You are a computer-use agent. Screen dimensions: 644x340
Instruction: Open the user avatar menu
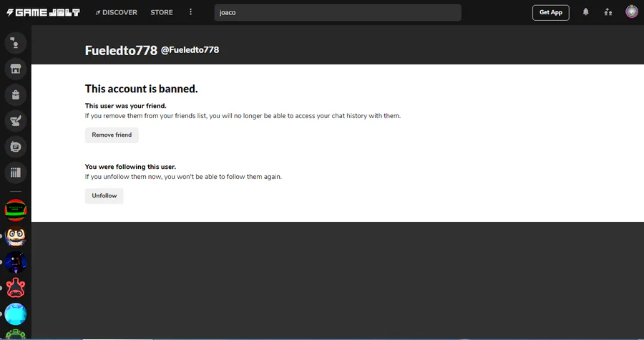click(632, 11)
